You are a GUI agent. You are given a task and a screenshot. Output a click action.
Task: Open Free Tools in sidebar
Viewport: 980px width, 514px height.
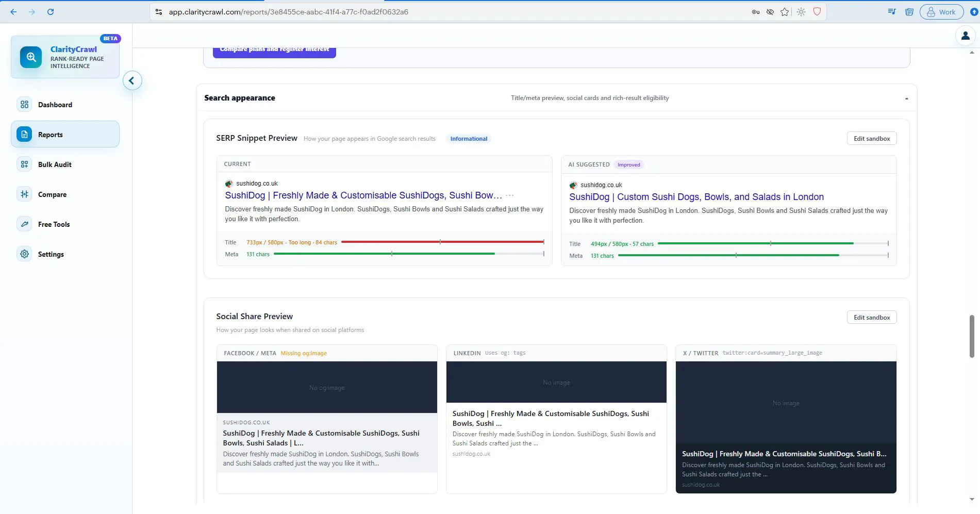point(65,224)
